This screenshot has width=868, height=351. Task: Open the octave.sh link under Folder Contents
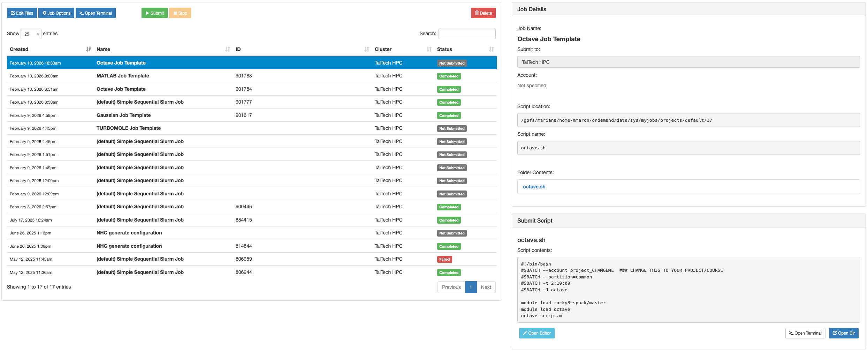tap(534, 187)
